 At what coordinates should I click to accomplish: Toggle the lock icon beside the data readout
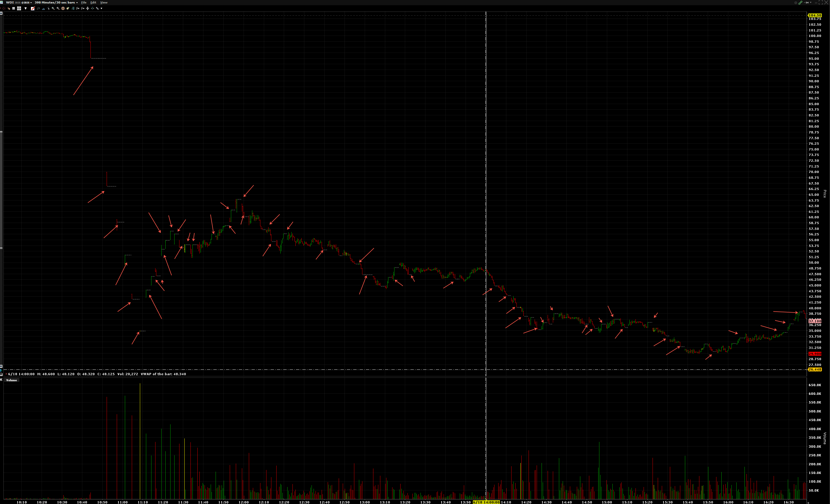(1, 375)
